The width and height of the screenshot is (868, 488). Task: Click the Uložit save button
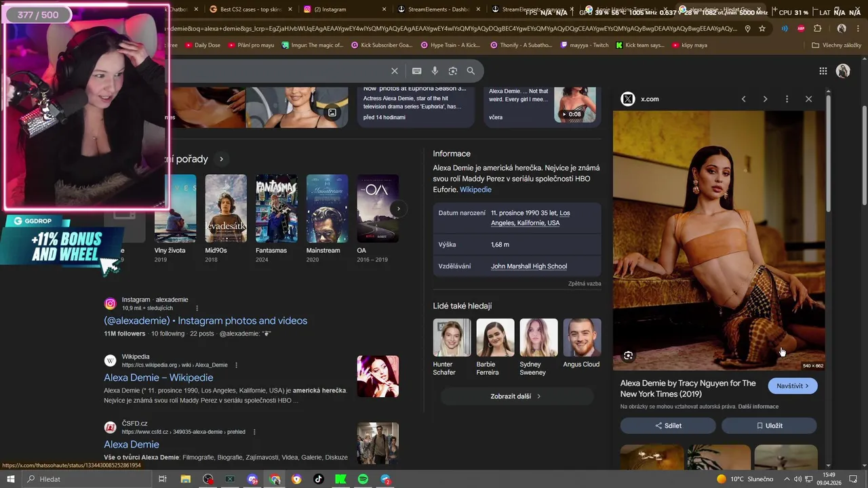click(769, 426)
